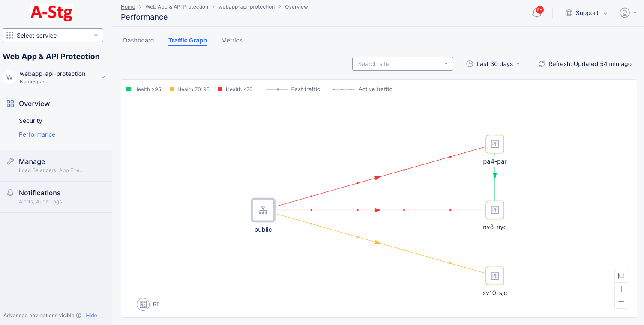Select the sv10-sjc RE node
Screen dimensions: 644x325
(494, 276)
